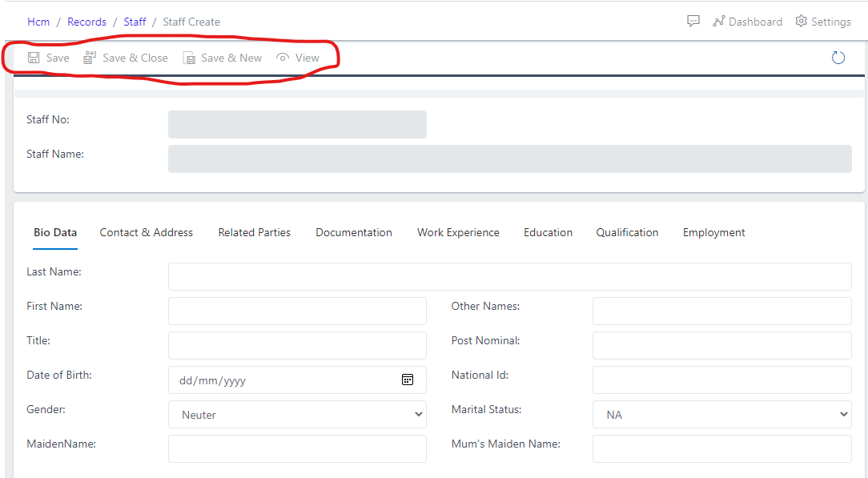This screenshot has height=478, width=868.
Task: Navigate to Hcm via breadcrumb link
Action: pos(38,22)
